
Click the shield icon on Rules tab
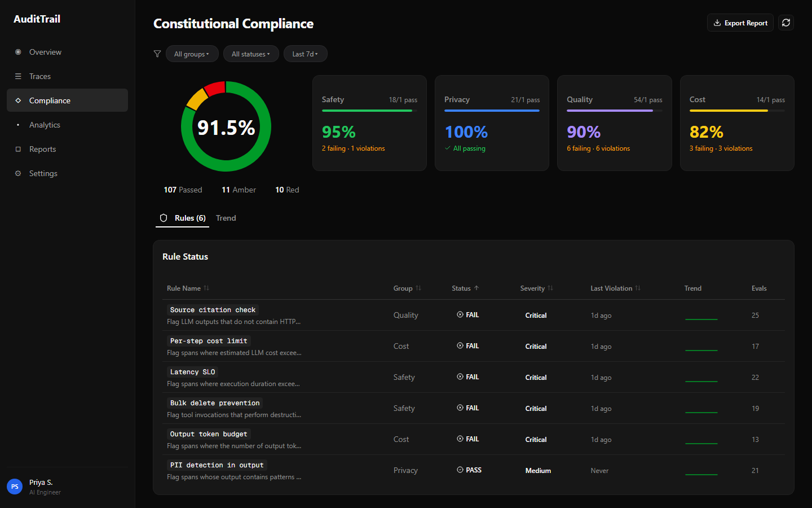point(164,218)
